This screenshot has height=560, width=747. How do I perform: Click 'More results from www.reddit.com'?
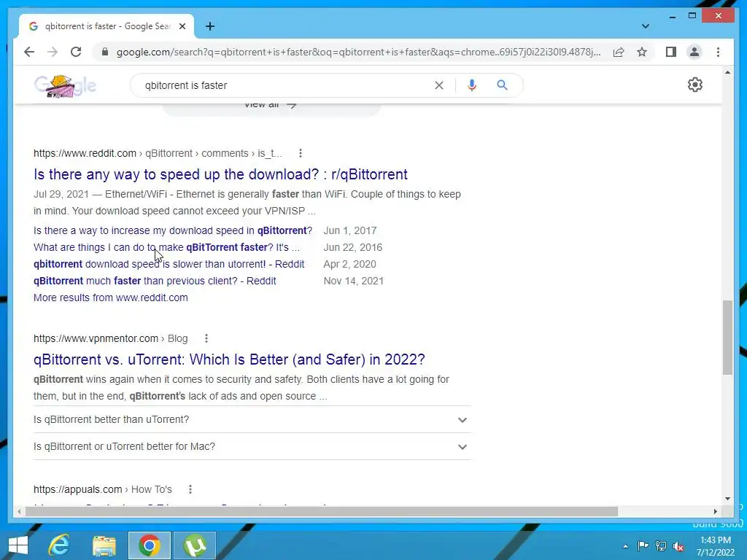[x=111, y=297]
